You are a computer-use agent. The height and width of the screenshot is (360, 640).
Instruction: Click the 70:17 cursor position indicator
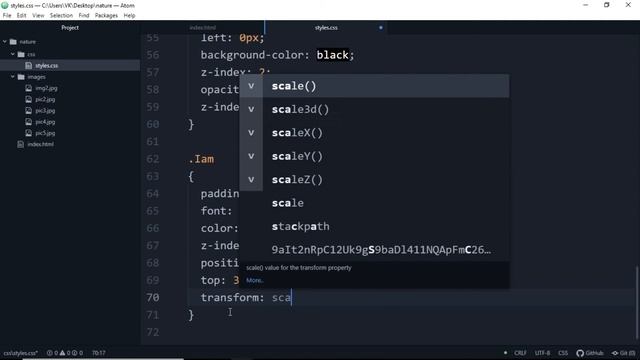[98, 353]
